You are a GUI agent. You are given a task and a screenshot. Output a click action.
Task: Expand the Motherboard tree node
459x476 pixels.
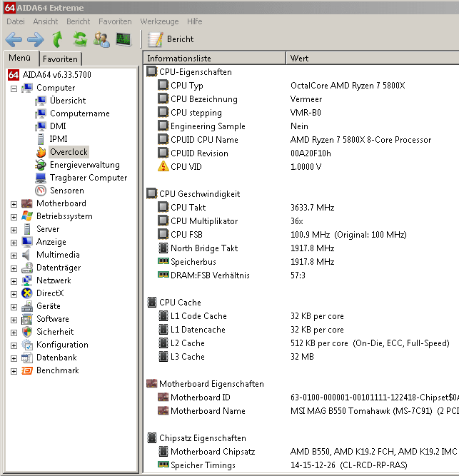click(14, 204)
